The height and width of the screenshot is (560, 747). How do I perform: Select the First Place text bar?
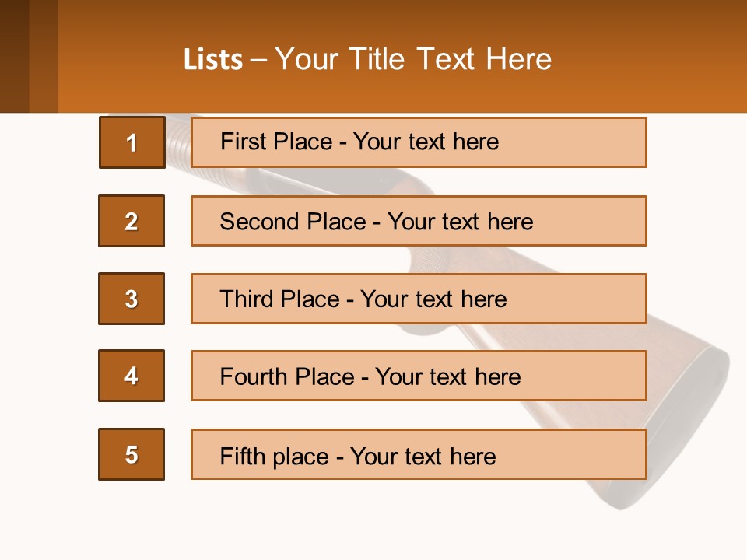419,142
